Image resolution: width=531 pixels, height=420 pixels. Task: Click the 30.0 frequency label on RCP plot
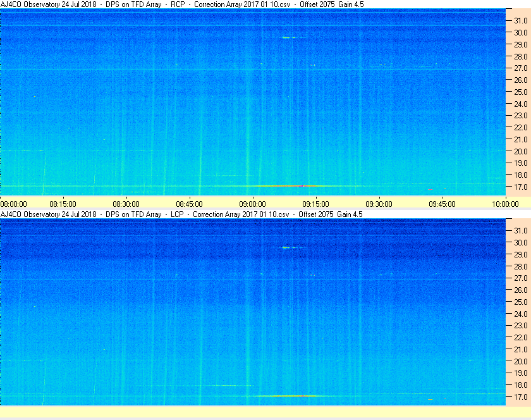pos(521,32)
